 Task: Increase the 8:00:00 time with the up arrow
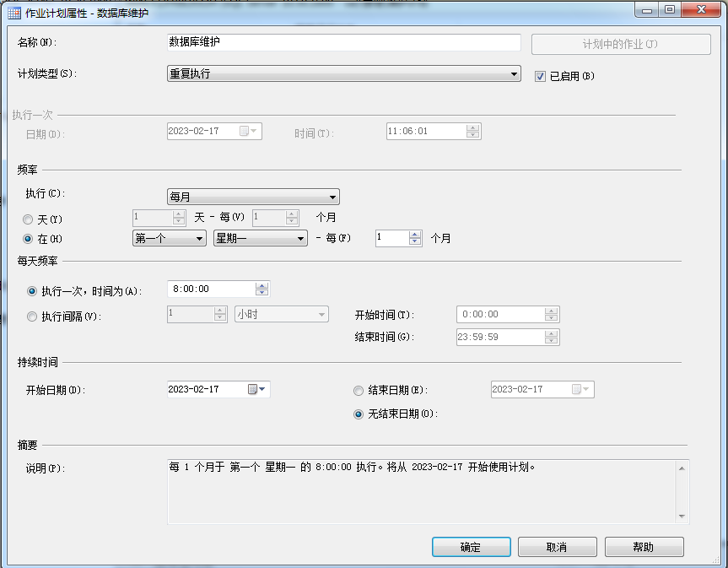pos(262,285)
